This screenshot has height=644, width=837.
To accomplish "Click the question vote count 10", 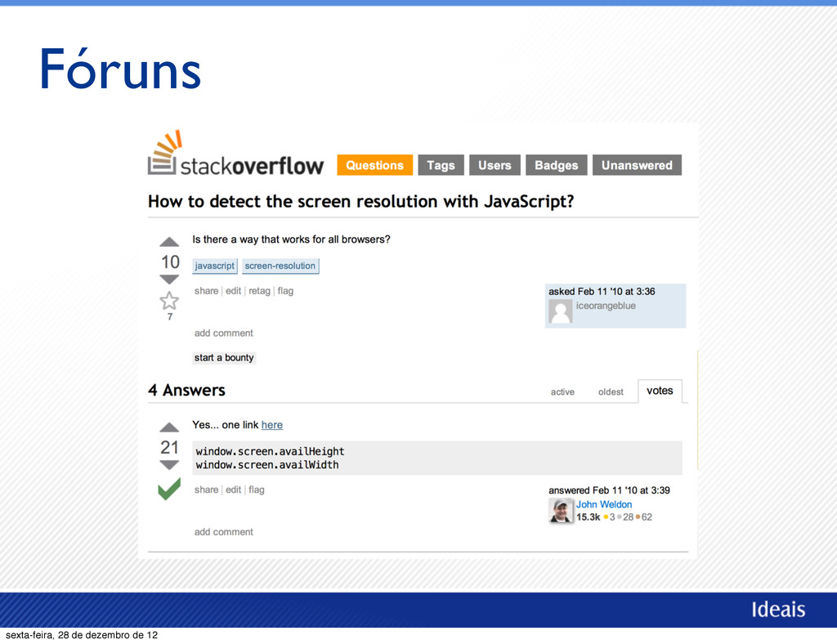I will point(170,262).
